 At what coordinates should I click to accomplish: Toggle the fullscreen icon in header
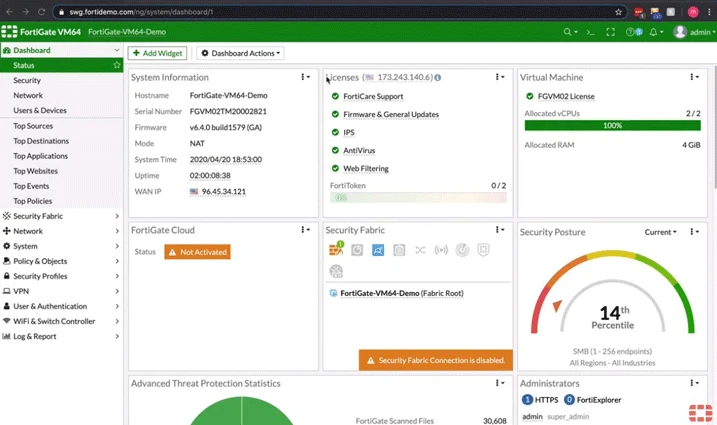610,32
